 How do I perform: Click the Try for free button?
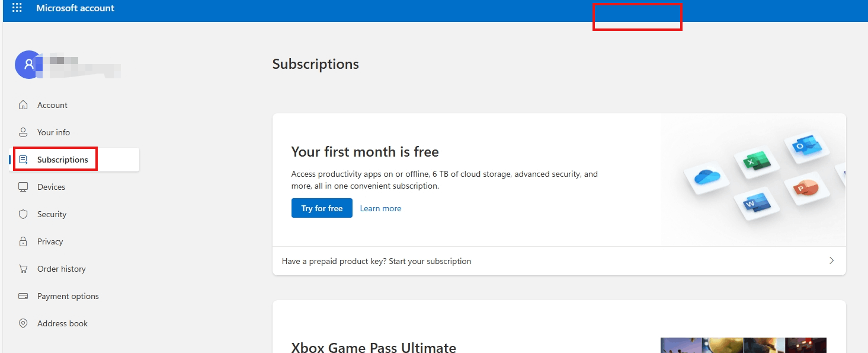click(x=322, y=208)
